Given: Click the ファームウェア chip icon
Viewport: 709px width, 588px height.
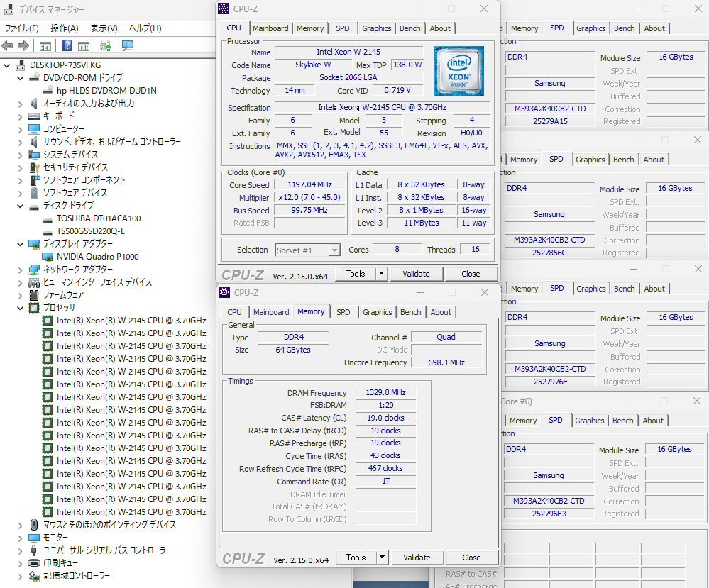Looking at the screenshot, I should point(34,295).
